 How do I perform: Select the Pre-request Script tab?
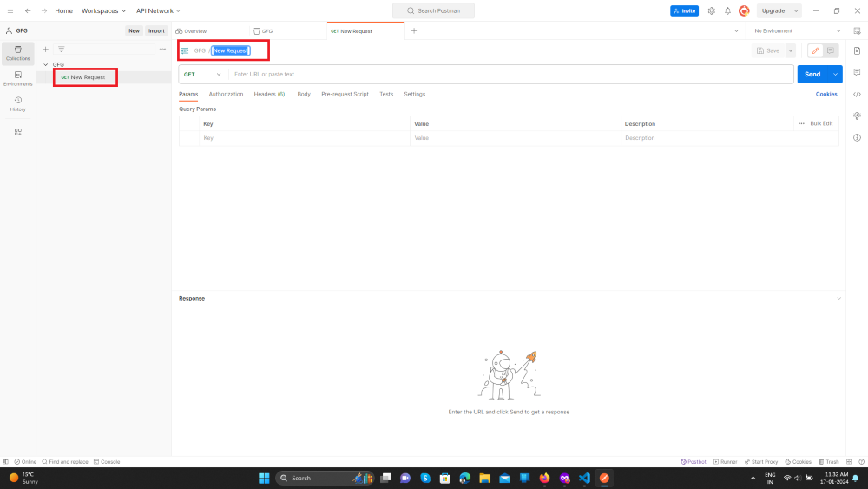(x=345, y=94)
